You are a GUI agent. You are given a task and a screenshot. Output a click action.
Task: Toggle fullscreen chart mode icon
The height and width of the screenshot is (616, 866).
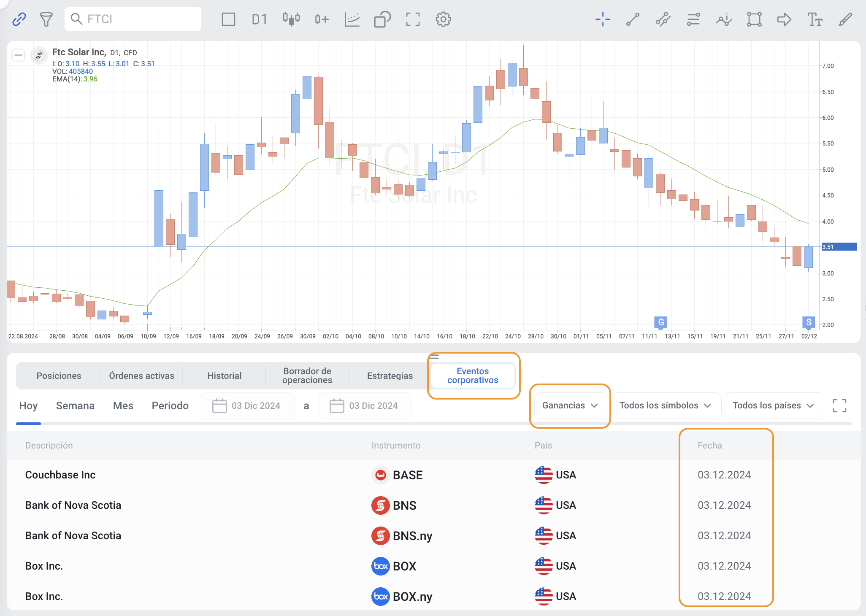tap(413, 19)
